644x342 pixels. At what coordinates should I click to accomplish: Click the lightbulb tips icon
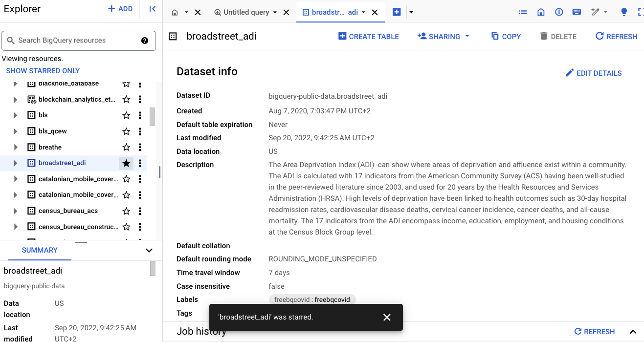(624, 12)
